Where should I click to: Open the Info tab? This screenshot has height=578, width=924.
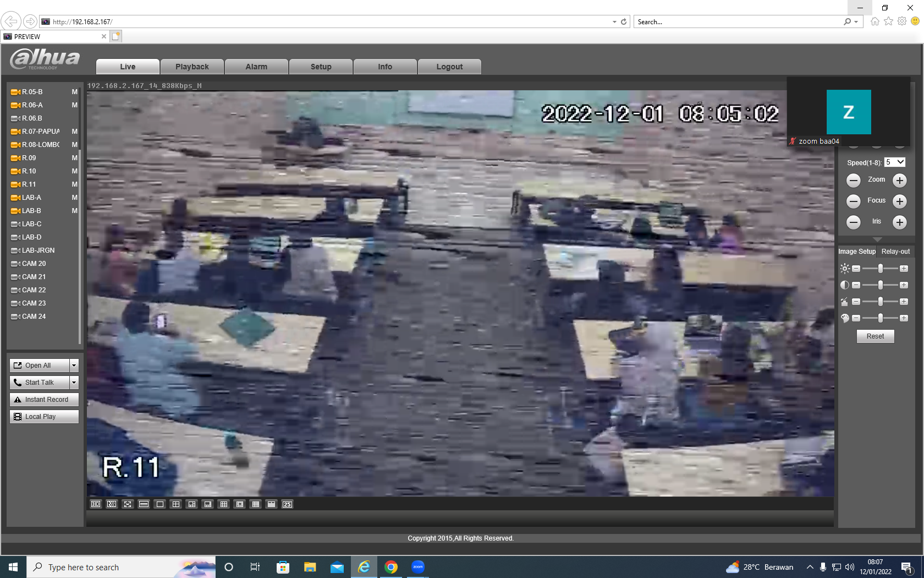(385, 67)
